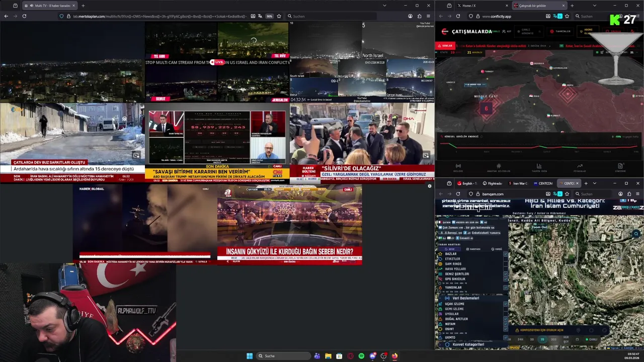
Task: Toggle the NOTAM feed checkbox
Action: [506, 324]
